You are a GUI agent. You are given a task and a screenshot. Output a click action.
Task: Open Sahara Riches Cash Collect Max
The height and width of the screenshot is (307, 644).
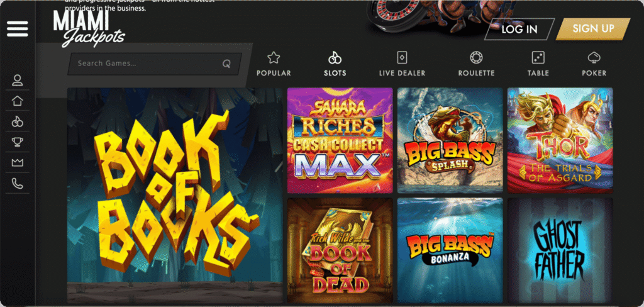coord(340,140)
